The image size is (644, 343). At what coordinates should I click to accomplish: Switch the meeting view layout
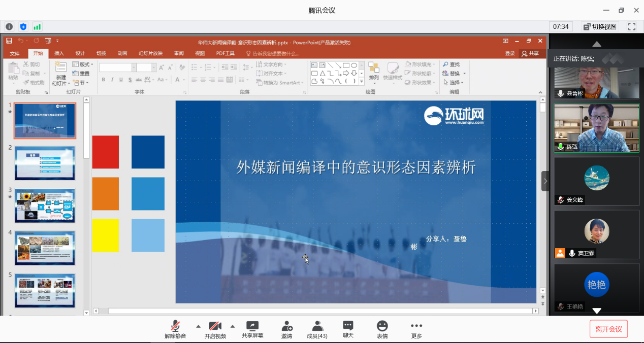(599, 26)
